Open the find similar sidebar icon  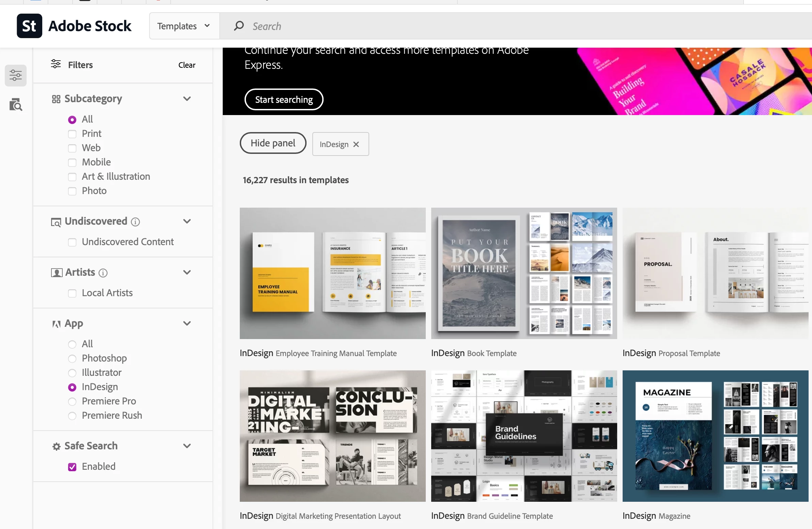coord(16,105)
